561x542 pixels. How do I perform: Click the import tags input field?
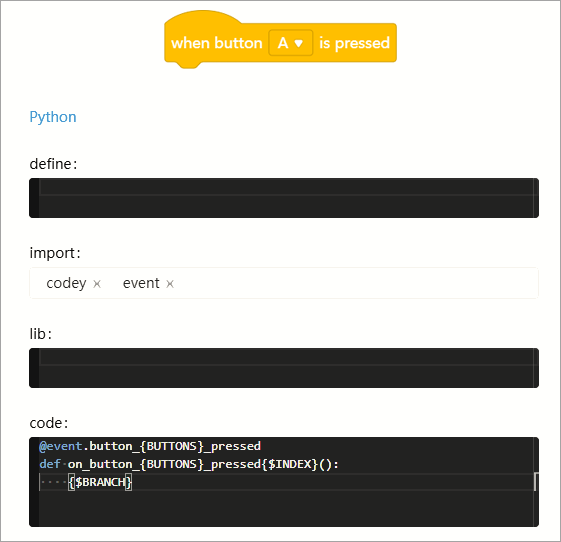tap(284, 283)
